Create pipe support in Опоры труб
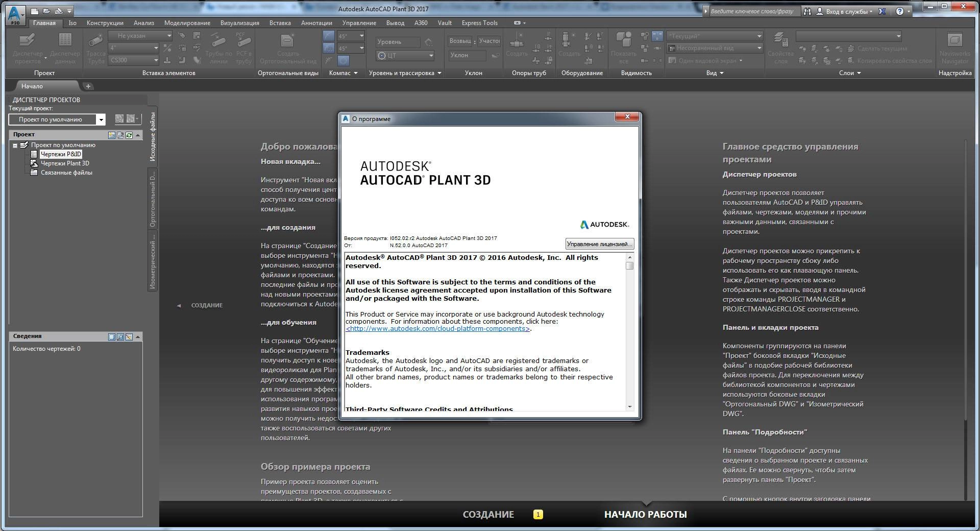The width and height of the screenshot is (980, 531). (517, 45)
